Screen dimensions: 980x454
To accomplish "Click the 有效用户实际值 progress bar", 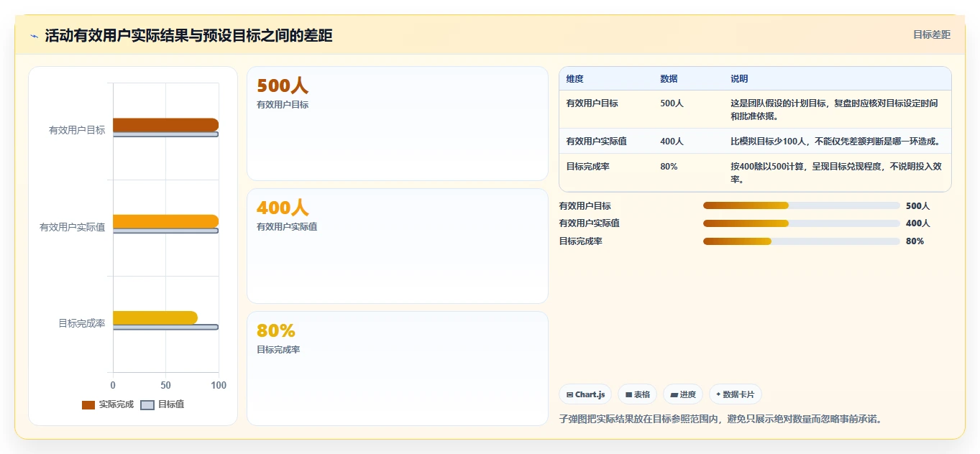I will tap(802, 223).
